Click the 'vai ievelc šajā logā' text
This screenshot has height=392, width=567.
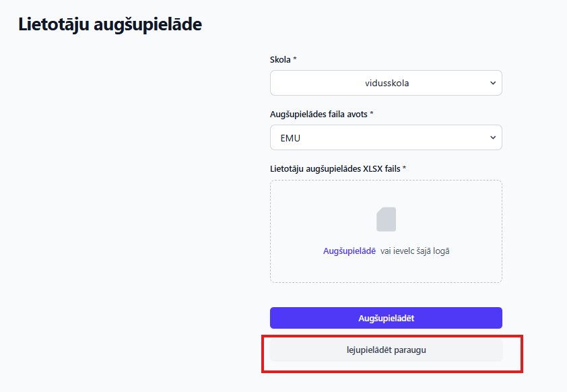pyautogui.click(x=415, y=251)
